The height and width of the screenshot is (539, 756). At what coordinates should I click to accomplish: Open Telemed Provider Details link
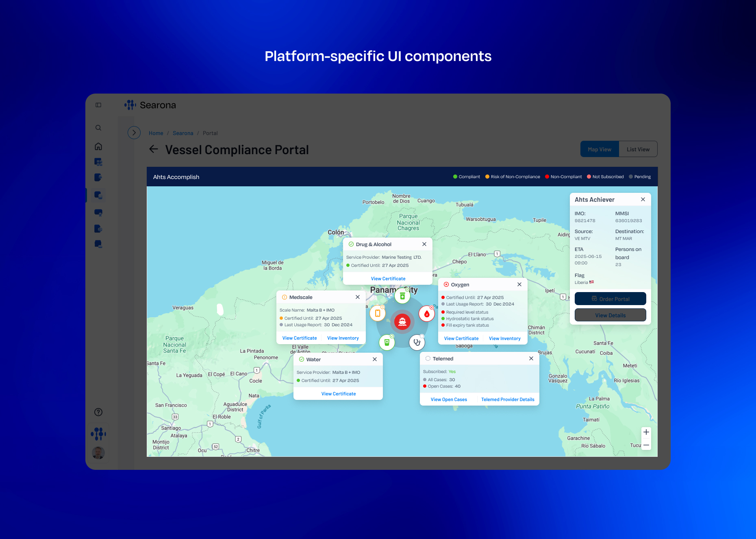pyautogui.click(x=508, y=399)
